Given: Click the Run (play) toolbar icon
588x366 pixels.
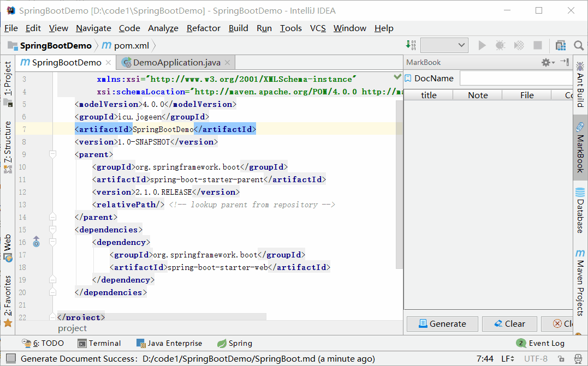Looking at the screenshot, I should (x=482, y=46).
